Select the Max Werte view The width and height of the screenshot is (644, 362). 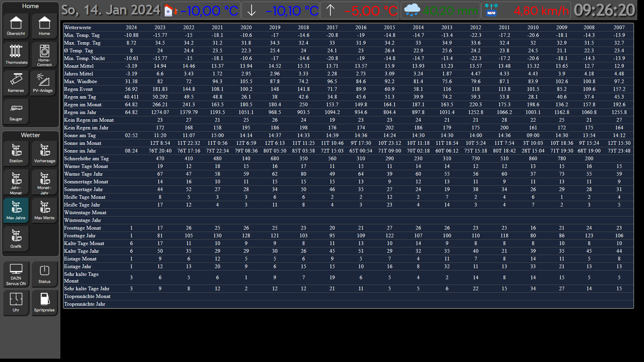[x=45, y=210]
